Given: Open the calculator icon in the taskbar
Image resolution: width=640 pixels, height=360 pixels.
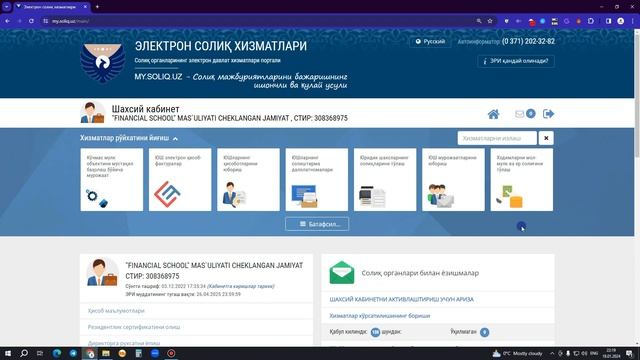Looking at the screenshot, I should [x=138, y=353].
